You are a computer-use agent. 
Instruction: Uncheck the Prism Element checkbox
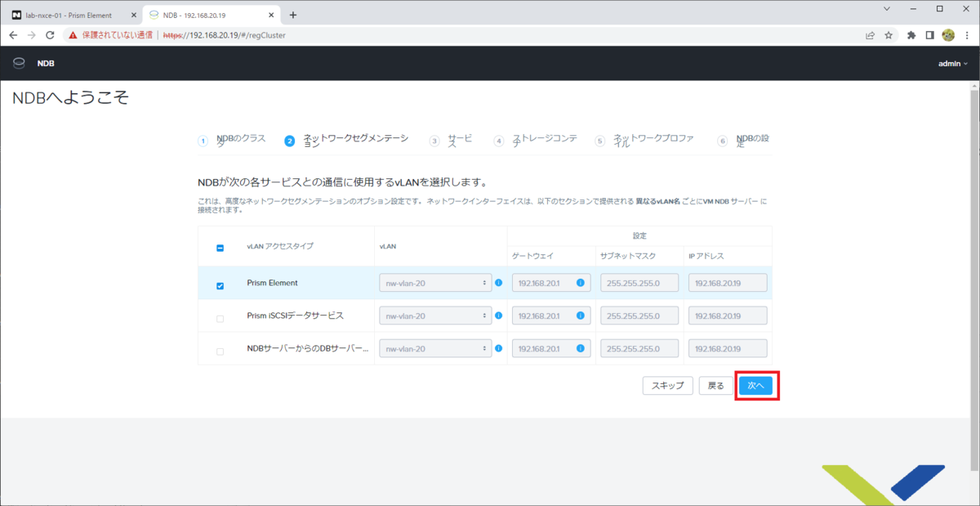click(x=220, y=285)
